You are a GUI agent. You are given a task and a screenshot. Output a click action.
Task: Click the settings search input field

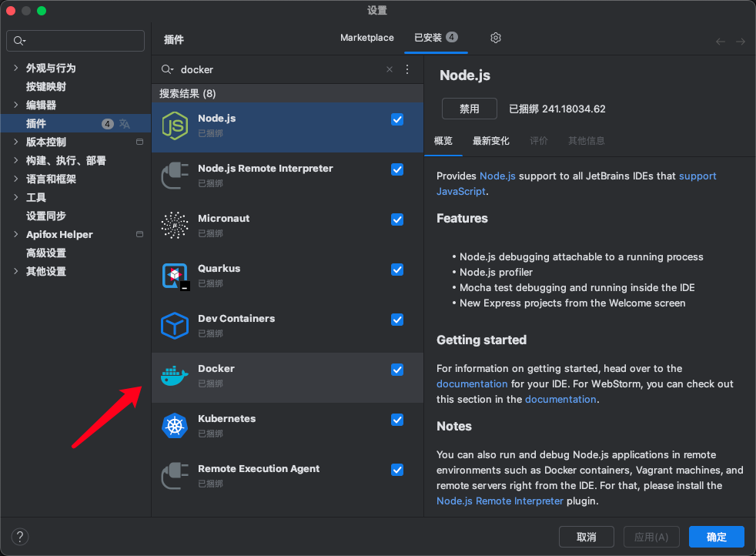(75, 41)
